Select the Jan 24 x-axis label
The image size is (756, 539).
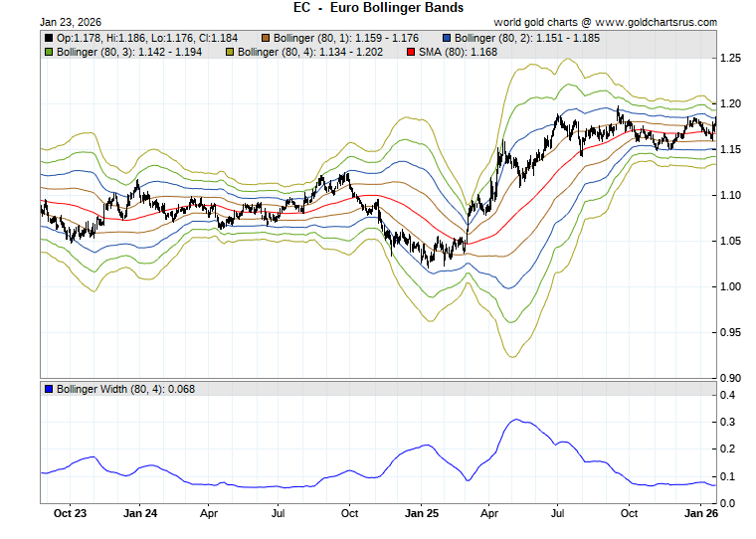[x=140, y=514]
